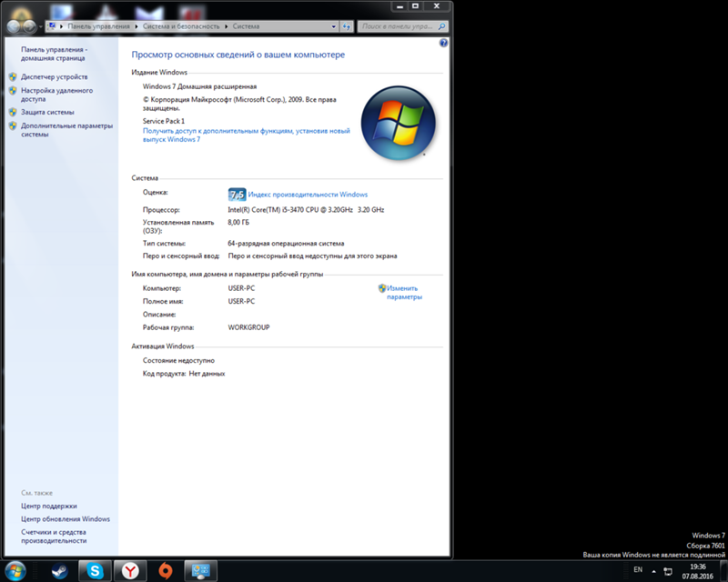
Task: Launch Steam from the taskbar
Action: pos(60,571)
